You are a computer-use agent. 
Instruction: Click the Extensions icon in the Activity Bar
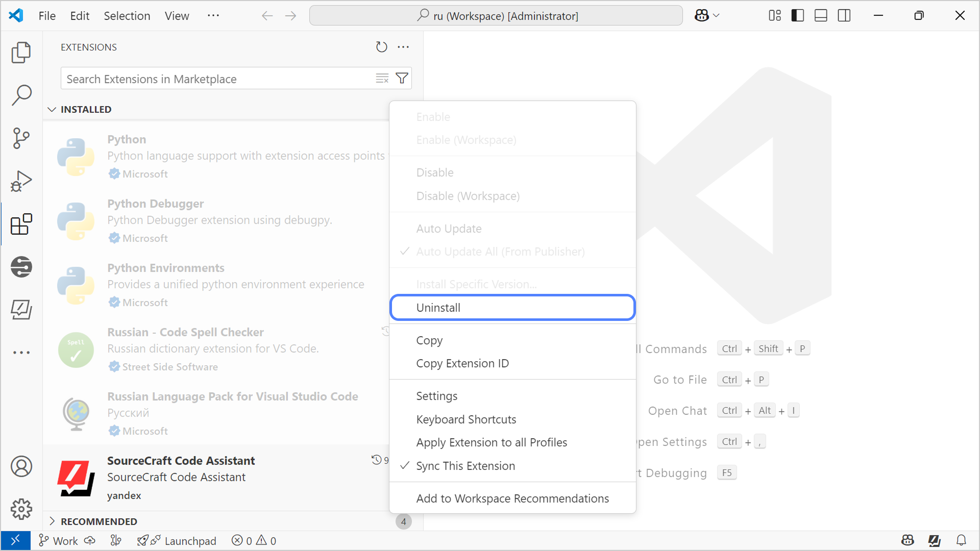coord(21,223)
